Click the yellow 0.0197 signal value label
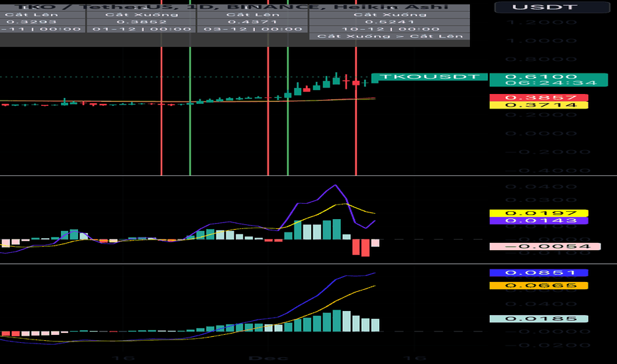This screenshot has height=364, width=617. pyautogui.click(x=539, y=213)
